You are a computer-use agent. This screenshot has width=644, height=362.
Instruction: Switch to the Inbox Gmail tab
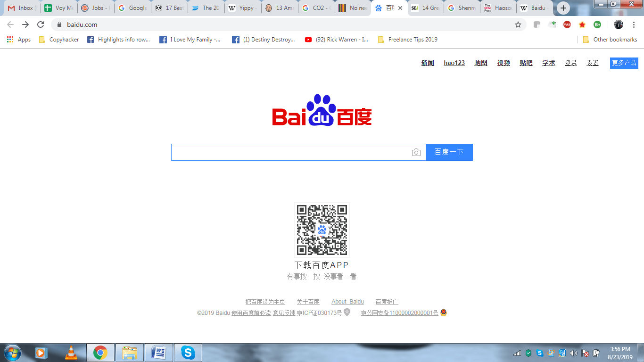point(21,8)
